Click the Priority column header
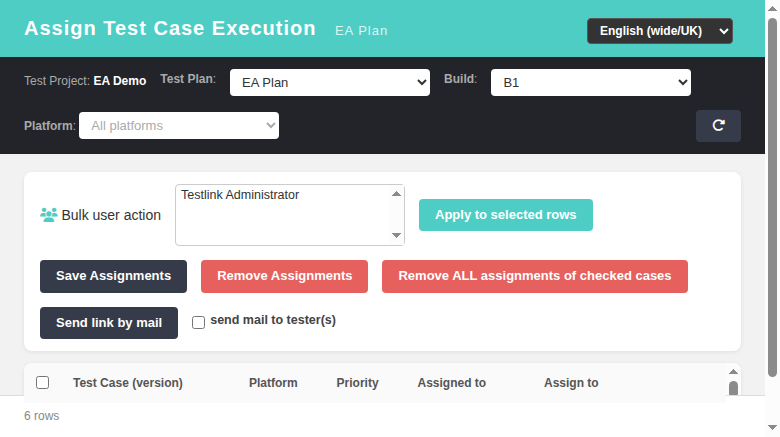Image resolution: width=780 pixels, height=437 pixels. click(357, 383)
